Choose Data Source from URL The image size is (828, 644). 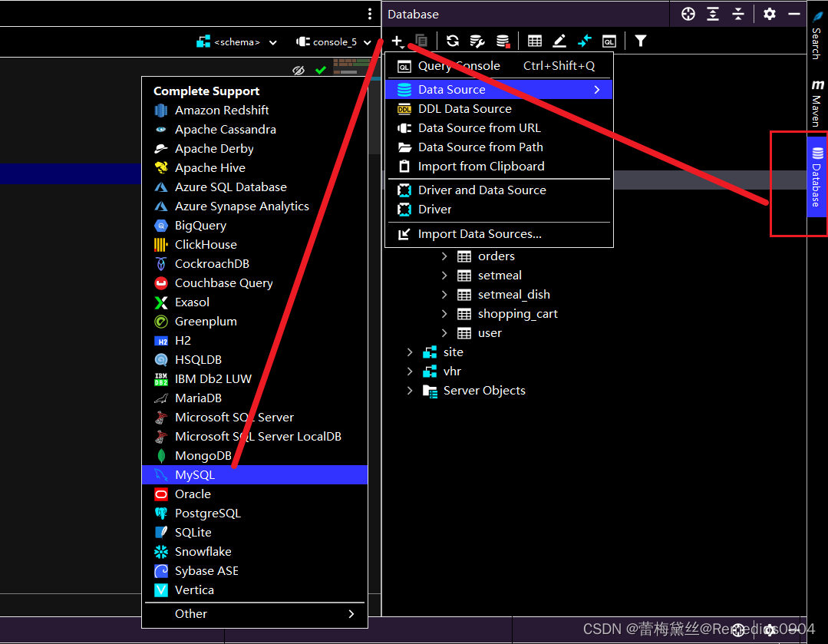(499, 128)
